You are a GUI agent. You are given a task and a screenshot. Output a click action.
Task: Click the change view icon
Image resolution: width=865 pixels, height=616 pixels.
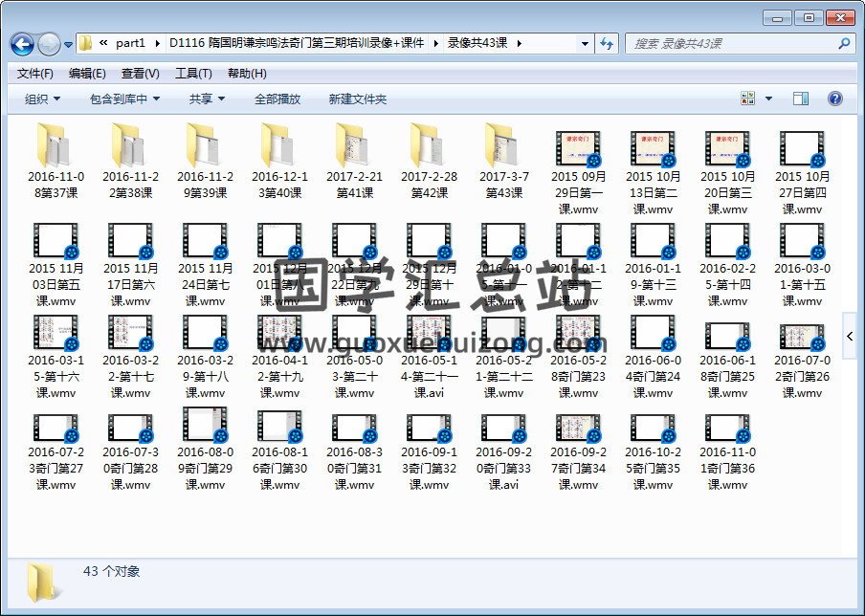tap(748, 99)
